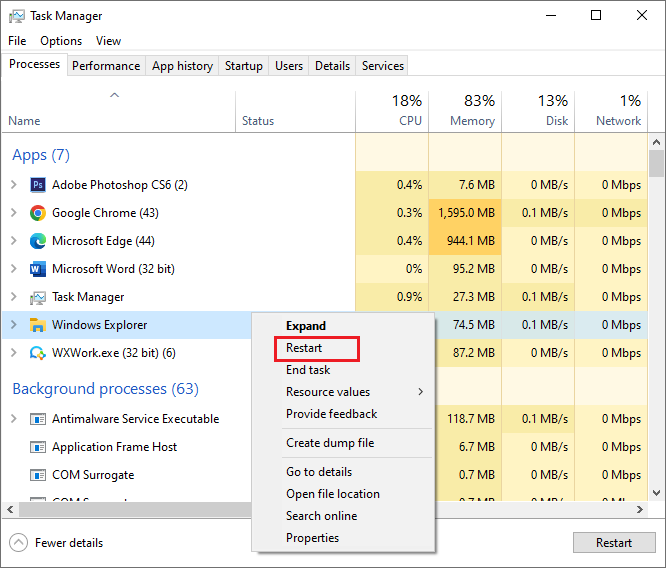Viewport: 666px width, 568px height.
Task: Open the Options menu
Action: tap(61, 41)
